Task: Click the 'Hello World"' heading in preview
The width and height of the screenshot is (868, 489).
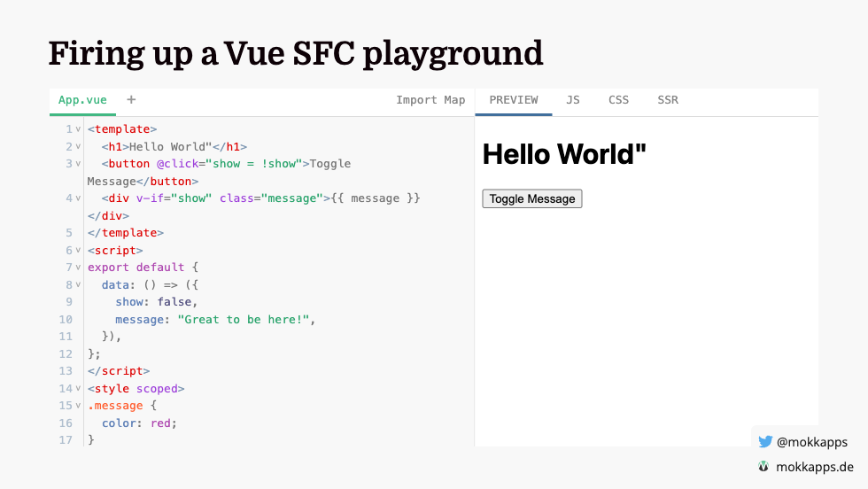Action: click(x=564, y=154)
